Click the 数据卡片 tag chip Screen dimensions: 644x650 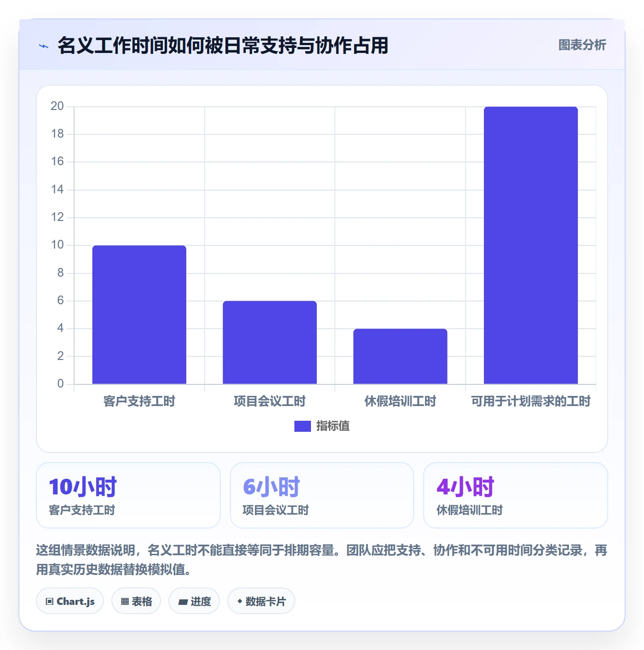[261, 601]
